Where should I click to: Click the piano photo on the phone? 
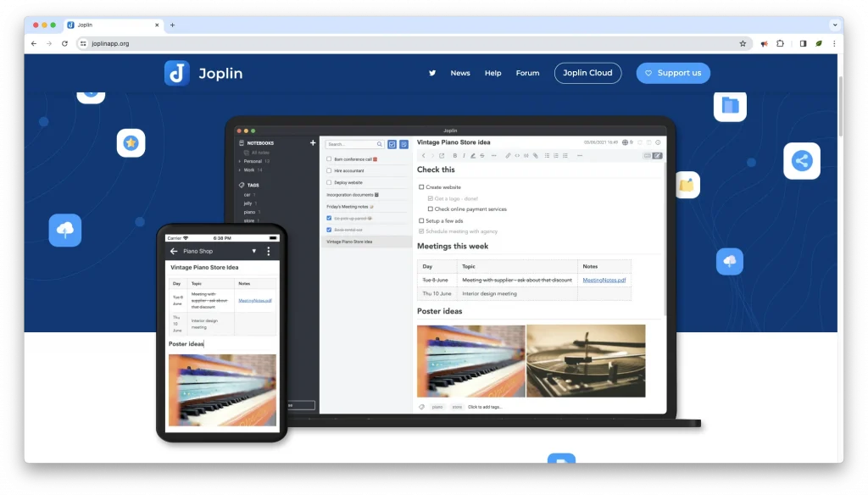pyautogui.click(x=222, y=391)
